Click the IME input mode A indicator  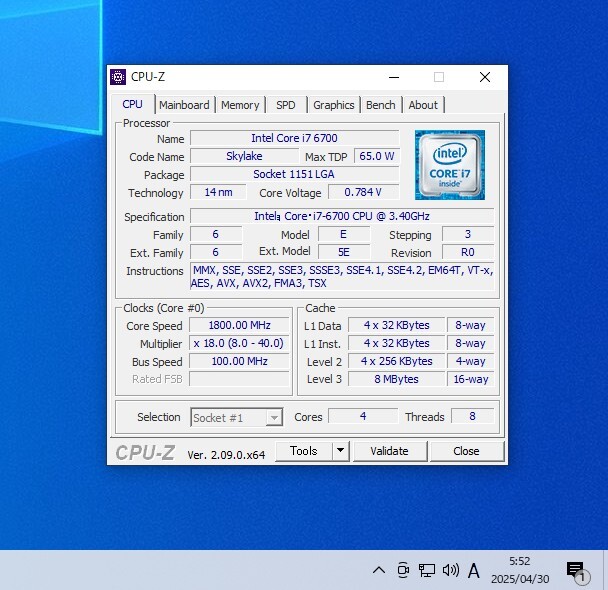tap(473, 570)
